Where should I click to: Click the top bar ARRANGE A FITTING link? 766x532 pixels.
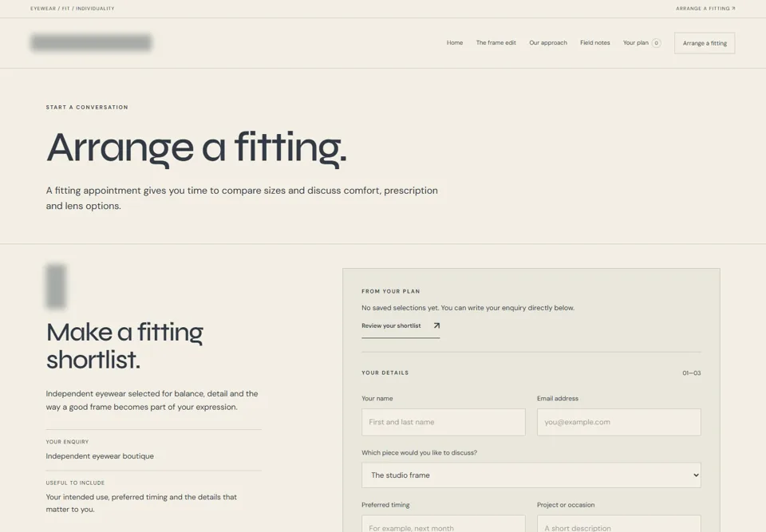[705, 8]
